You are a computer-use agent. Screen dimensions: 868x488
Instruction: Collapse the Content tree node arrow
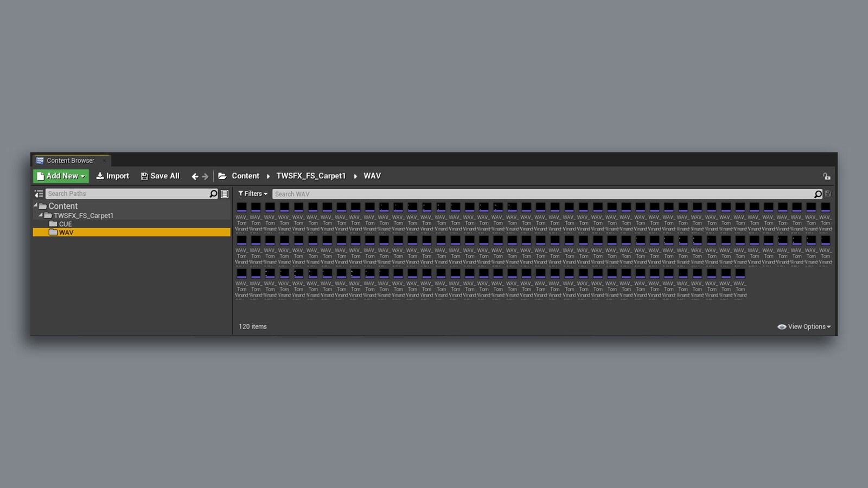pos(36,205)
